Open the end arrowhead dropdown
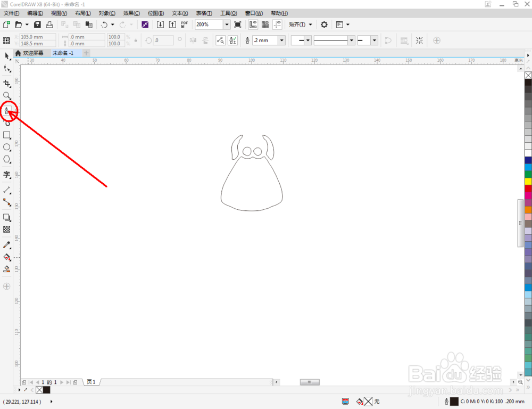532x409 pixels. (x=374, y=40)
